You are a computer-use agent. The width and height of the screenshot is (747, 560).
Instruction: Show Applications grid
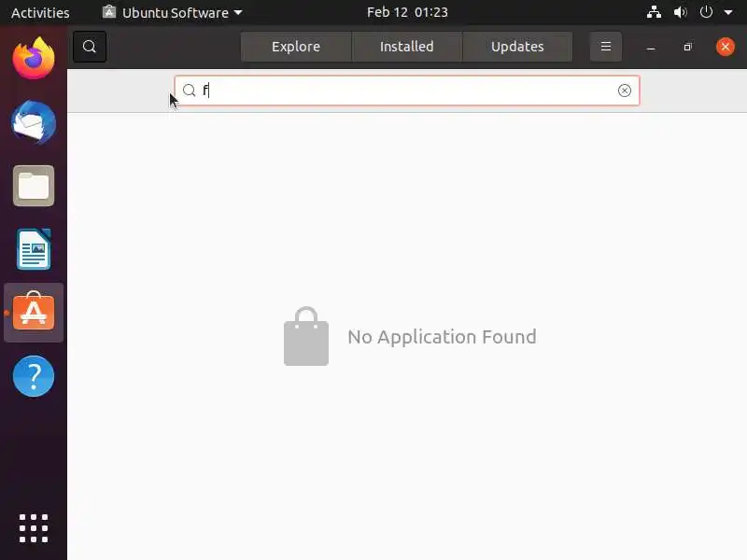pyautogui.click(x=34, y=528)
